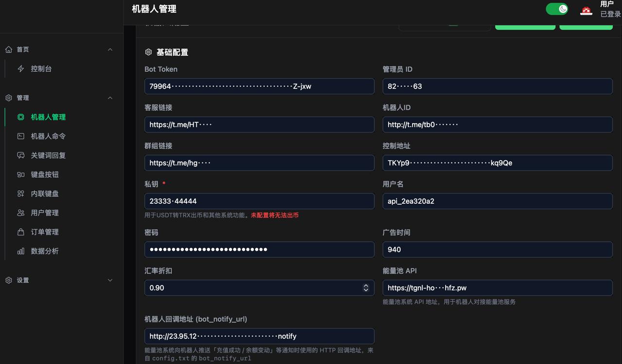Toggle the dark mode moon switch
The width and height of the screenshot is (622, 364).
click(557, 9)
